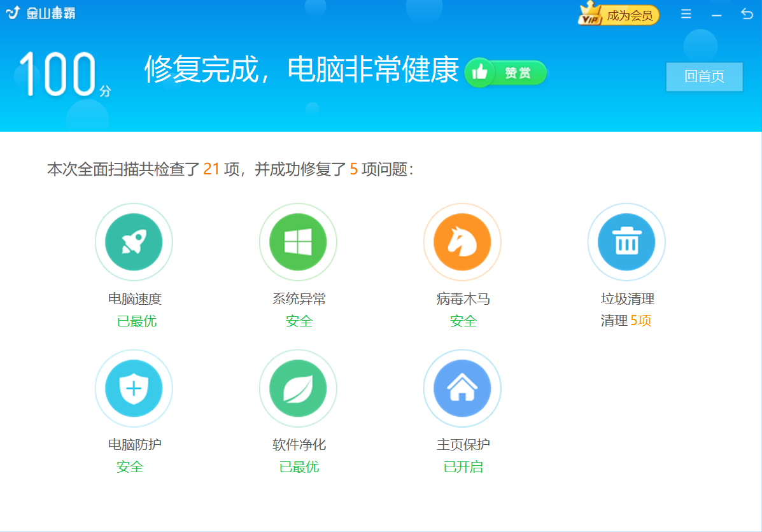Open the 系统异常 Windows icon
Viewport: 762px width, 532px height.
(x=298, y=242)
